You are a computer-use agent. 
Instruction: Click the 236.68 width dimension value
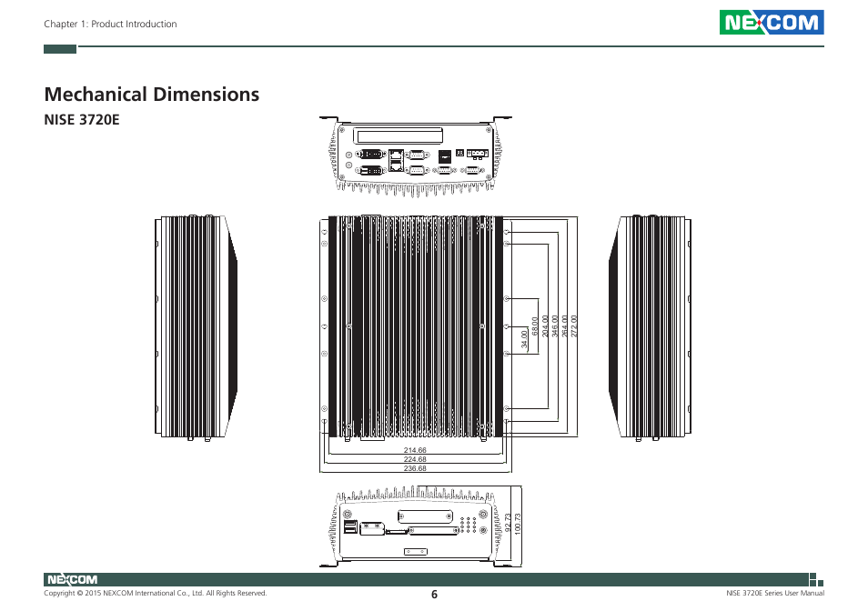[415, 468]
